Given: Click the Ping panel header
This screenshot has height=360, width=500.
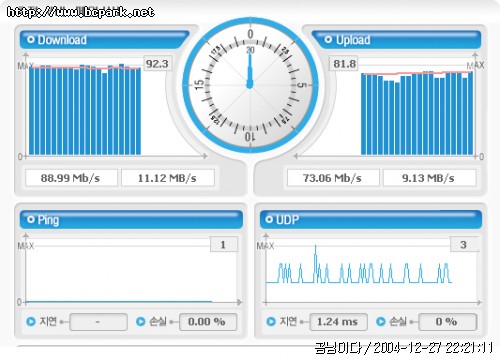Looking at the screenshot, I should (x=131, y=219).
